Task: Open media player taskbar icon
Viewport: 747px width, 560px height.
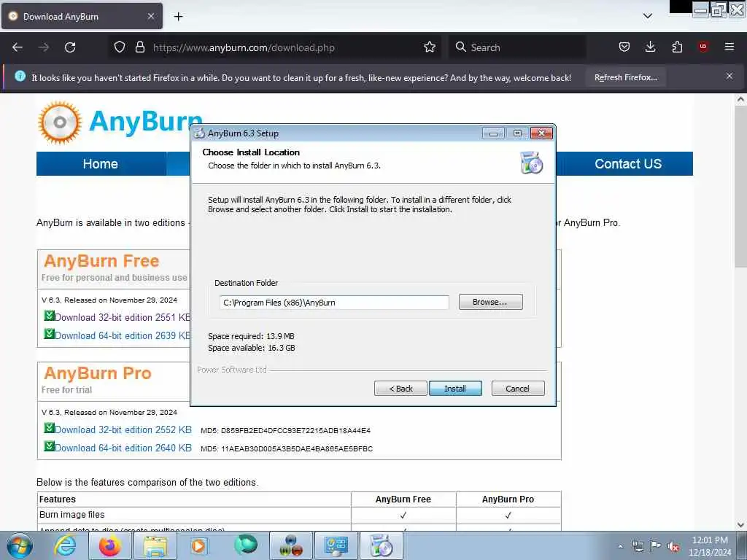Action: click(200, 545)
